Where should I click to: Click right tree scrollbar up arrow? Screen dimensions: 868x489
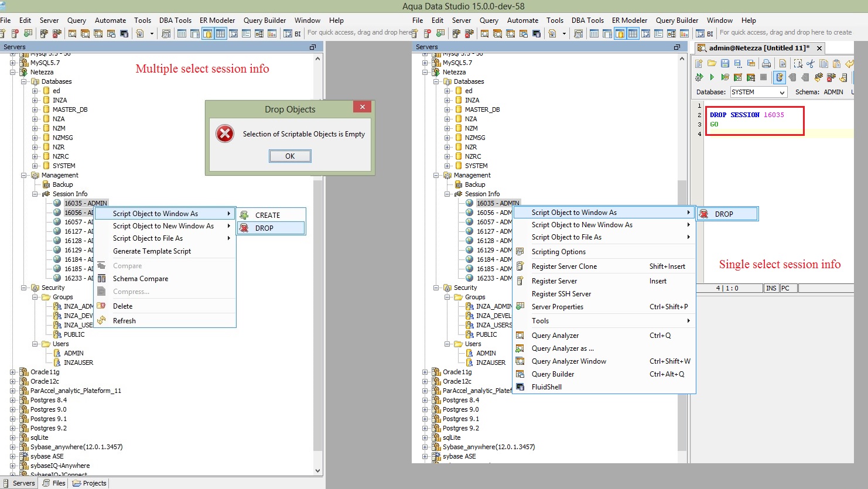pyautogui.click(x=682, y=59)
